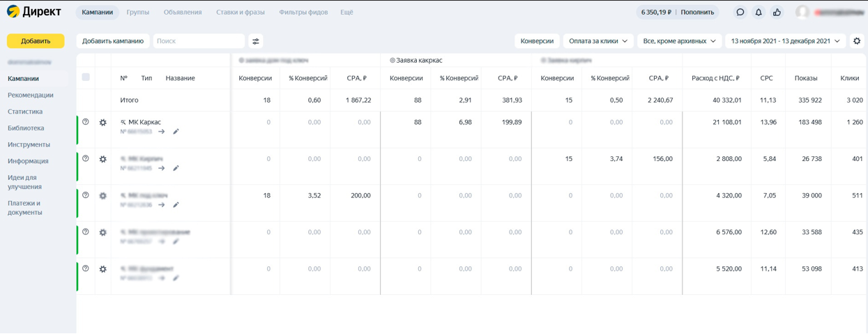Click the thumbs-up feedback icon
Image resolution: width=868 pixels, height=334 pixels.
(777, 12)
